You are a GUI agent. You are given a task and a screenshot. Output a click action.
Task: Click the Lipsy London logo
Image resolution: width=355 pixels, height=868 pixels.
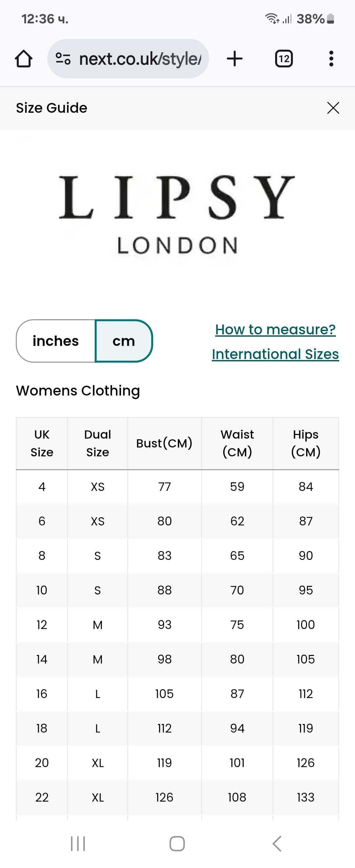[177, 215]
